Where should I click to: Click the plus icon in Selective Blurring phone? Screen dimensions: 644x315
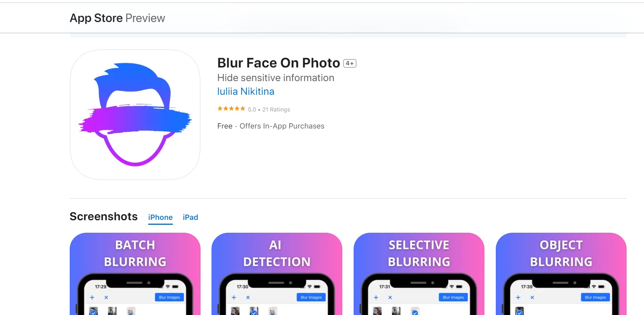pyautogui.click(x=376, y=298)
